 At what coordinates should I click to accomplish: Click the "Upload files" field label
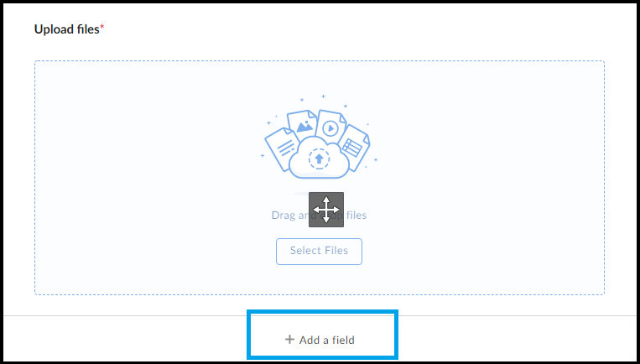(67, 29)
